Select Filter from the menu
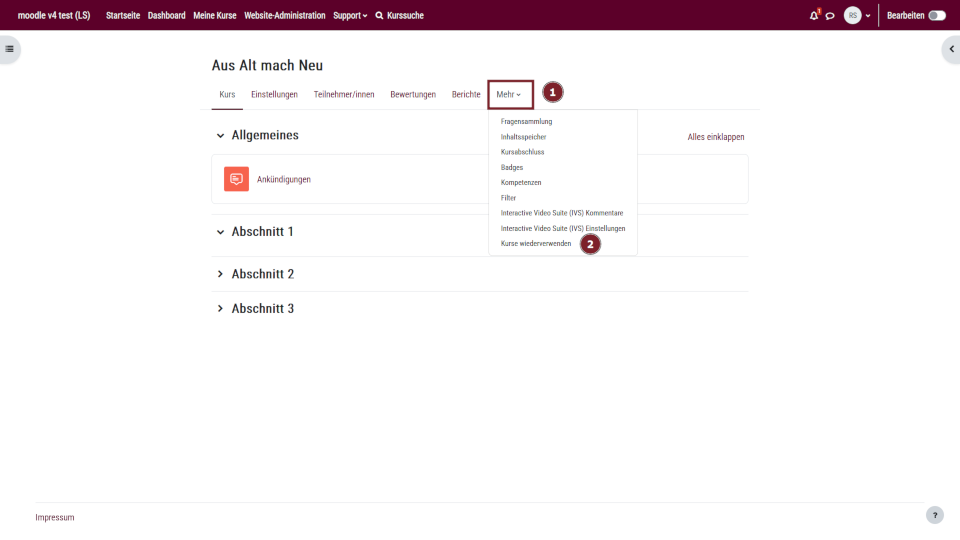Viewport: 960px width, 540px height. pos(508,198)
